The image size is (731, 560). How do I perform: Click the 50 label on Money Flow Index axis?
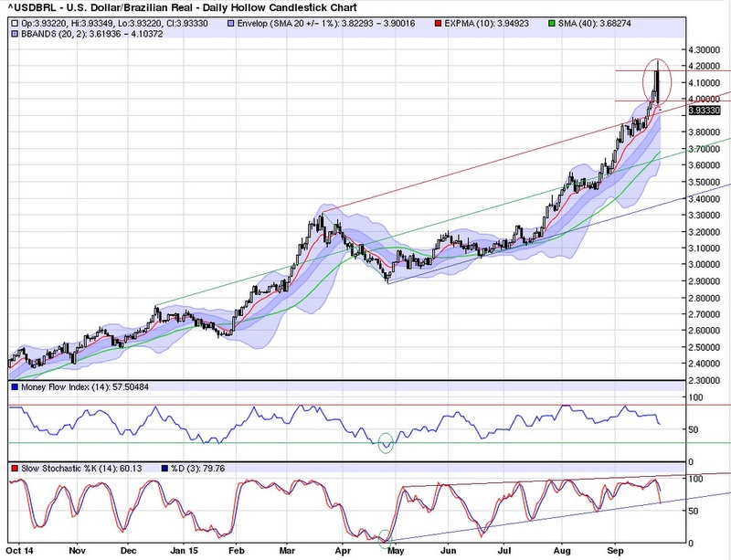pos(694,429)
